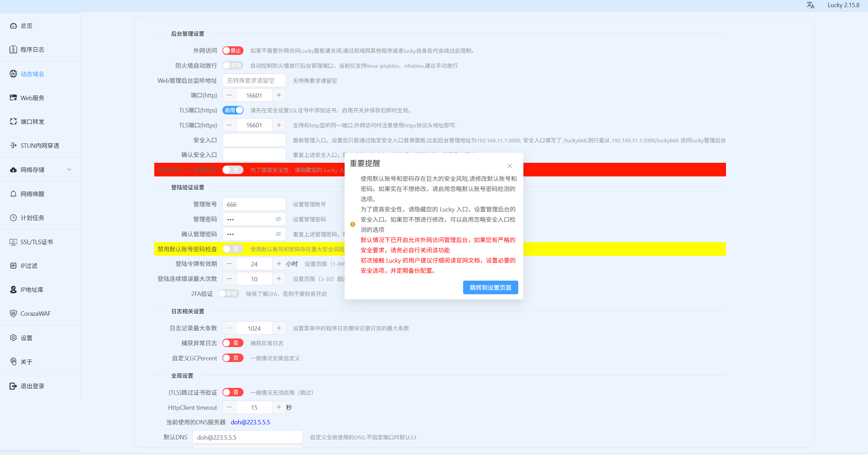
Task: Close the 重要提醒 dialog
Action: [509, 166]
